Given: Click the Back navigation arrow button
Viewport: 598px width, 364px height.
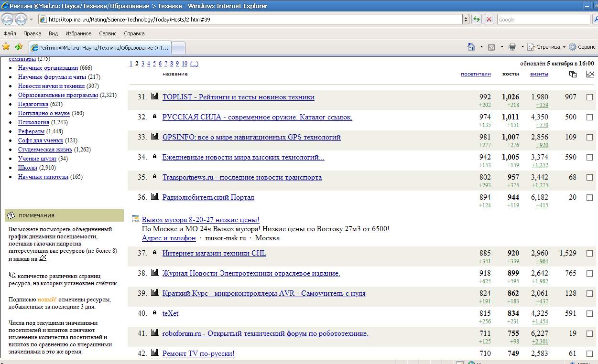Looking at the screenshot, I should [x=8, y=19].
